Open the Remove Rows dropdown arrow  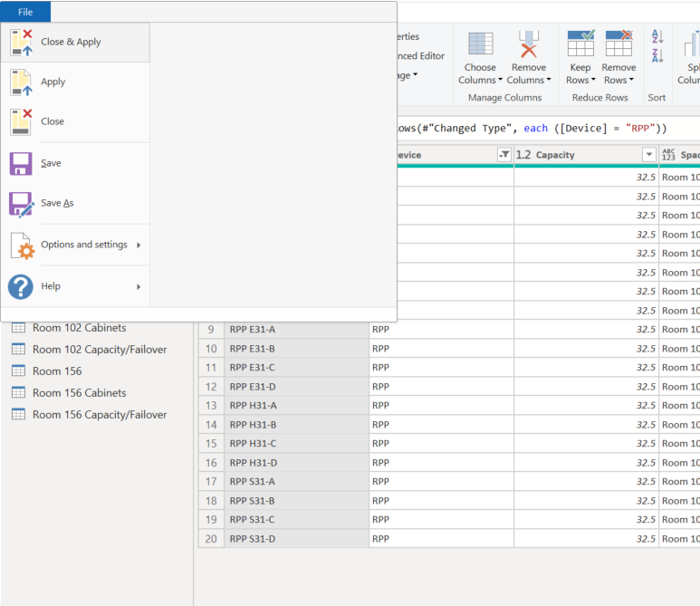point(631,80)
